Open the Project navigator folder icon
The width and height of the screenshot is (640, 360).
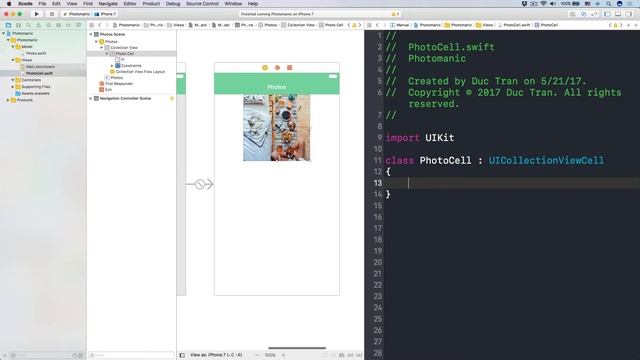(x=8, y=25)
